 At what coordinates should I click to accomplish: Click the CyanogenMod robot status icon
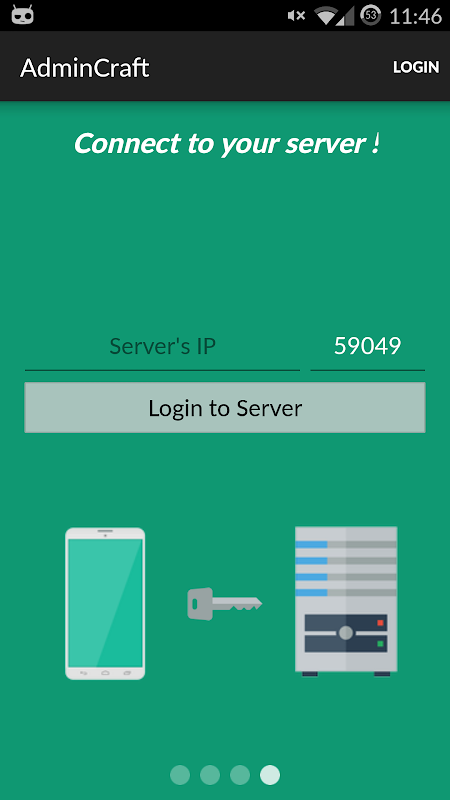(22, 15)
